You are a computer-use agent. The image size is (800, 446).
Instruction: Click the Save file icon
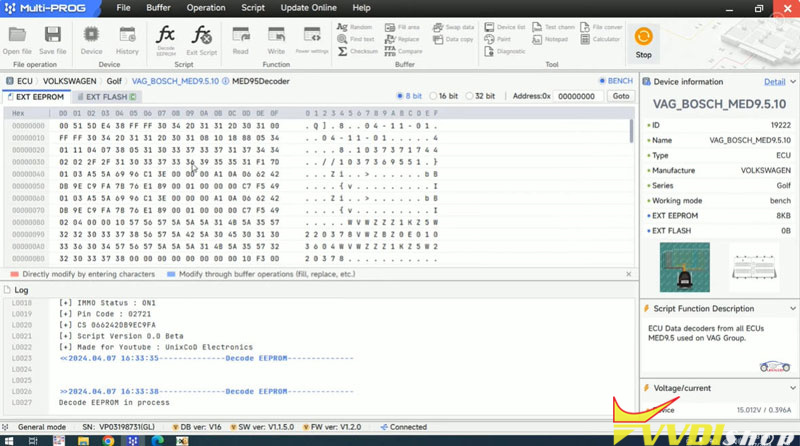(x=53, y=38)
